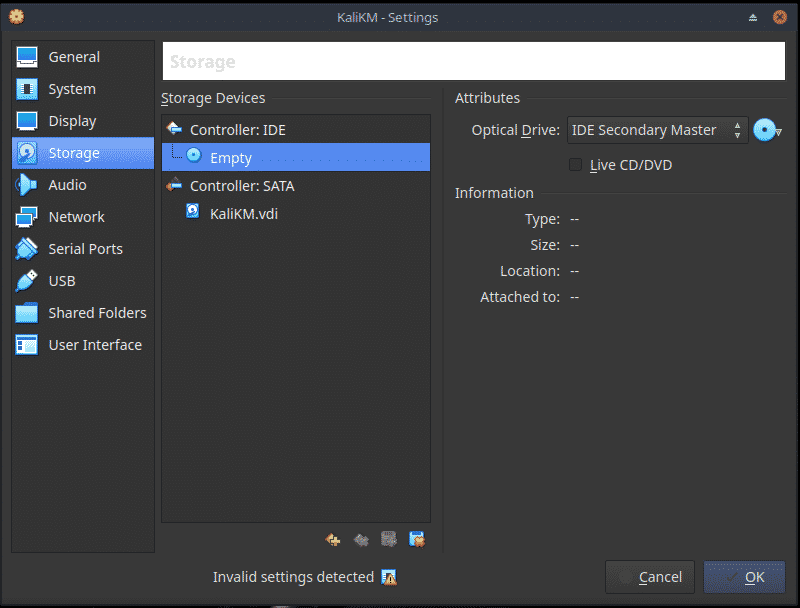Click the remove storage attachment icon

pyautogui.click(x=418, y=540)
